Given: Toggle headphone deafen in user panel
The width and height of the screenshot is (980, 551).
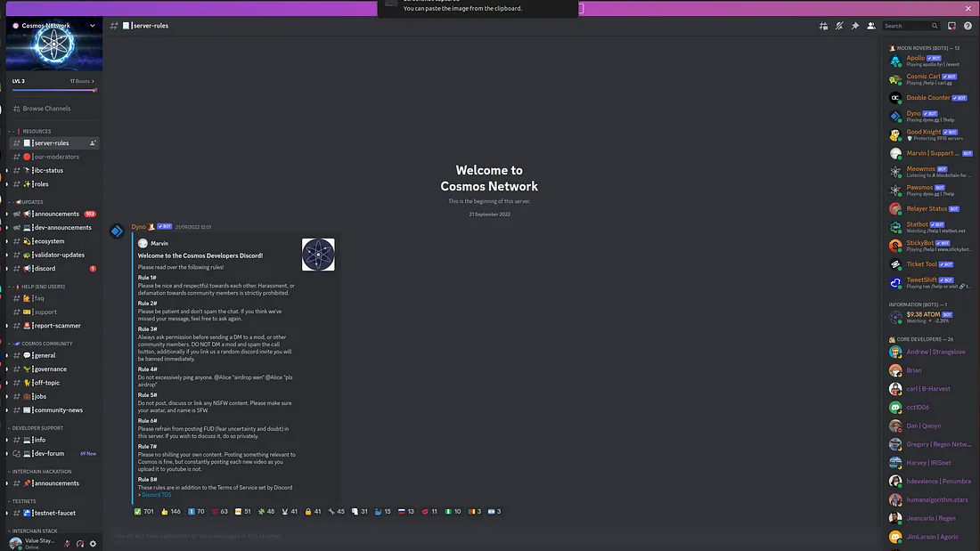Looking at the screenshot, I should tap(80, 543).
